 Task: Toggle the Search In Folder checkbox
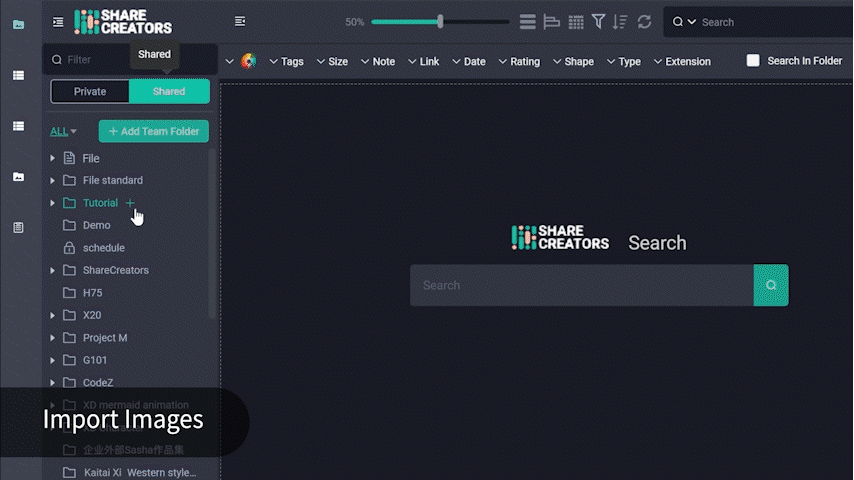click(753, 60)
